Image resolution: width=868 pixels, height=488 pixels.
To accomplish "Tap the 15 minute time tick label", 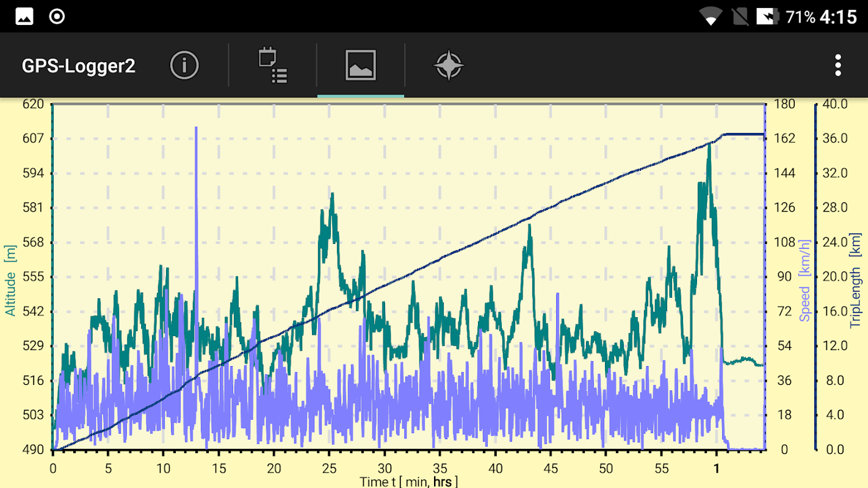I will (219, 468).
